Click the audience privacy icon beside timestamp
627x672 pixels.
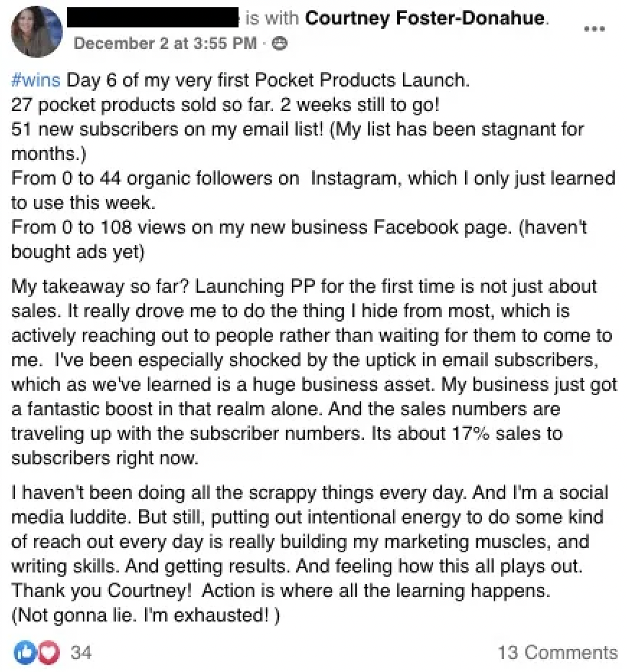coord(280,43)
